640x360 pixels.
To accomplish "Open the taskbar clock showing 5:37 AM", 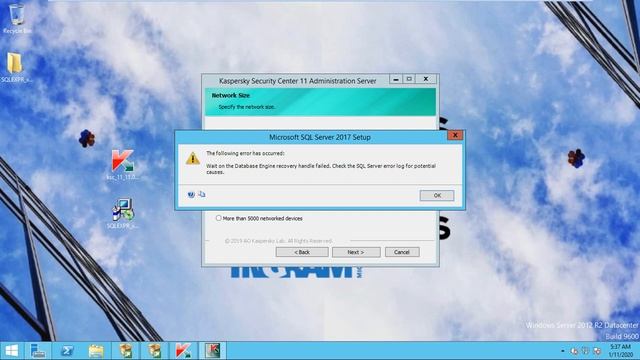I will pos(620,351).
